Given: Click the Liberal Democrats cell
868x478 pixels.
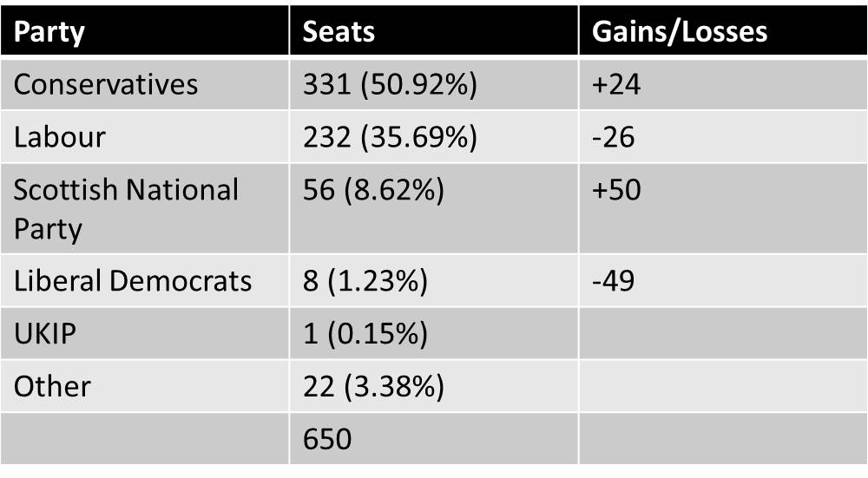Looking at the screenshot, I should click(133, 281).
